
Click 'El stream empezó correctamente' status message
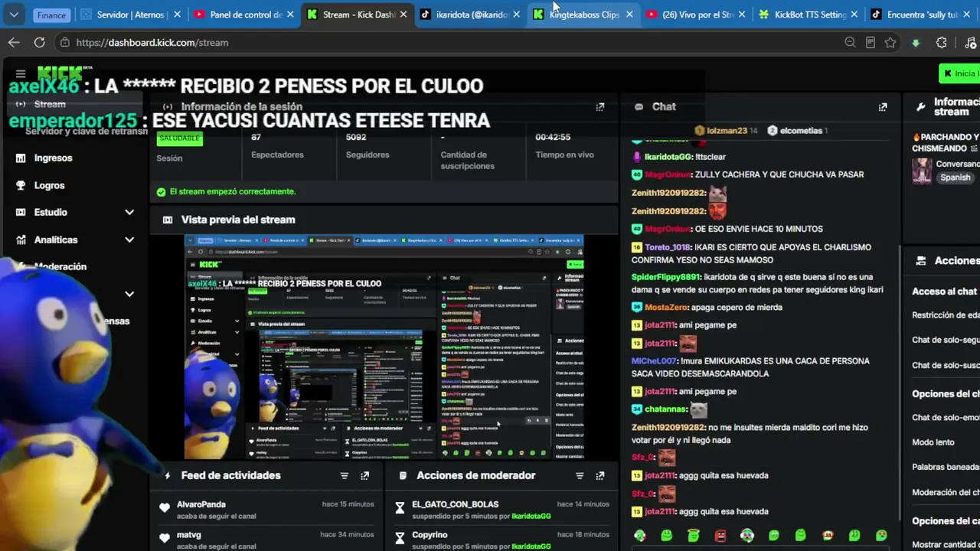[233, 191]
